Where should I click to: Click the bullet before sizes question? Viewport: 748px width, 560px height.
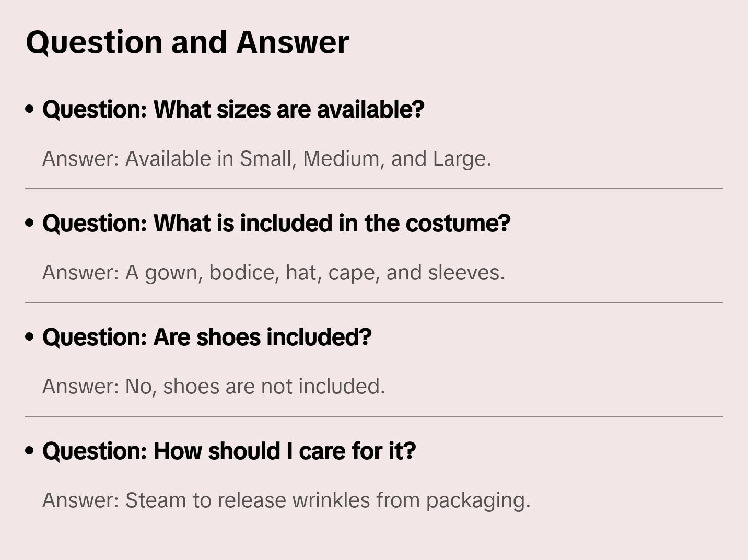30,109
